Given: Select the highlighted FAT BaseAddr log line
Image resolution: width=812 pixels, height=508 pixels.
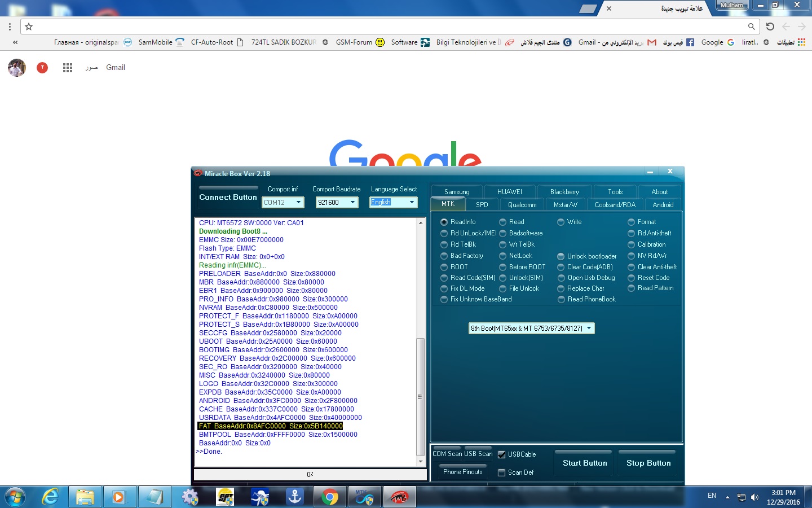Looking at the screenshot, I should (271, 426).
